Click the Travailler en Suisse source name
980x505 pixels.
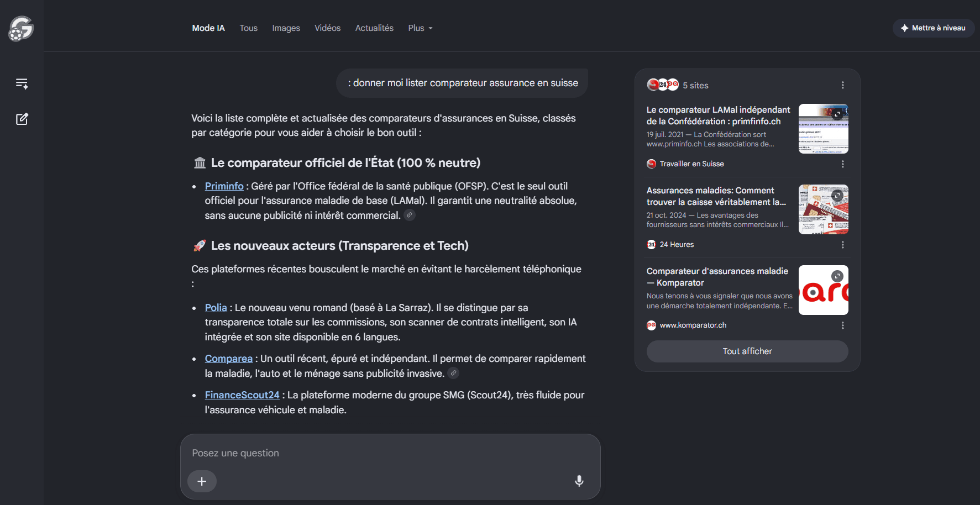coord(691,164)
